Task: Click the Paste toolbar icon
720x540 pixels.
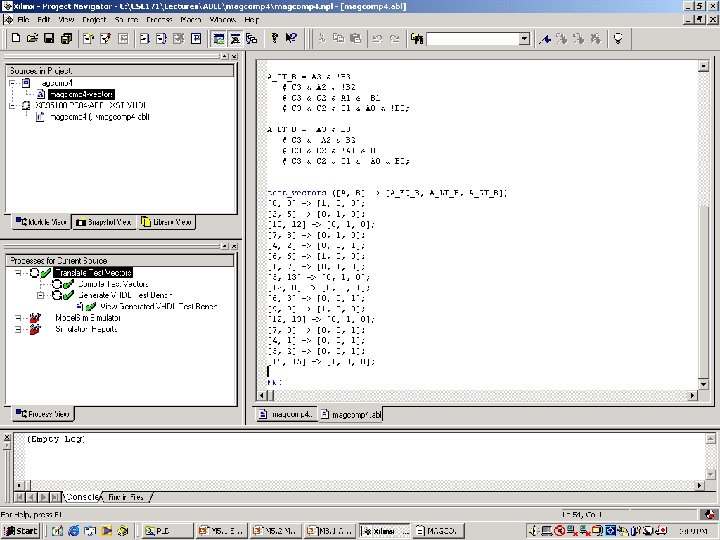Action: pyautogui.click(x=355, y=39)
